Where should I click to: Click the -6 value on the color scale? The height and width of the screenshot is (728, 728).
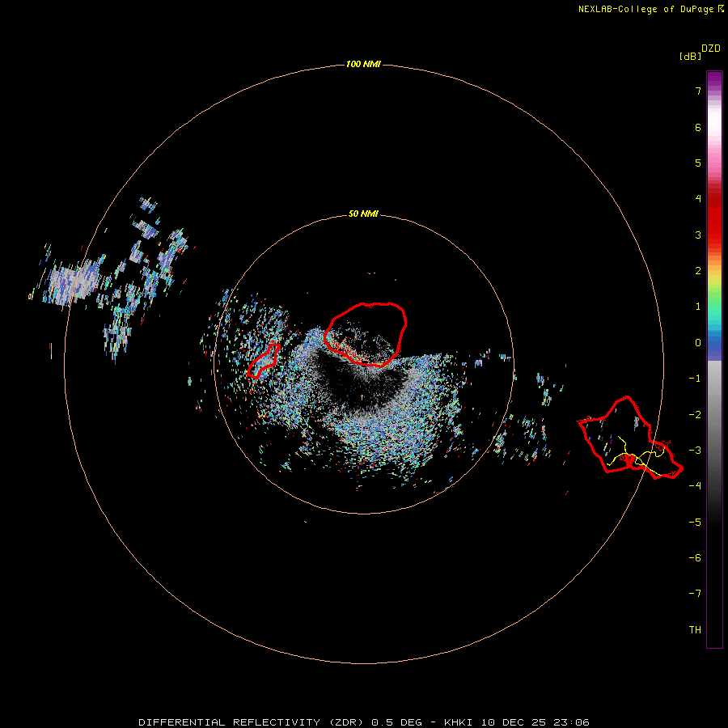pos(695,558)
